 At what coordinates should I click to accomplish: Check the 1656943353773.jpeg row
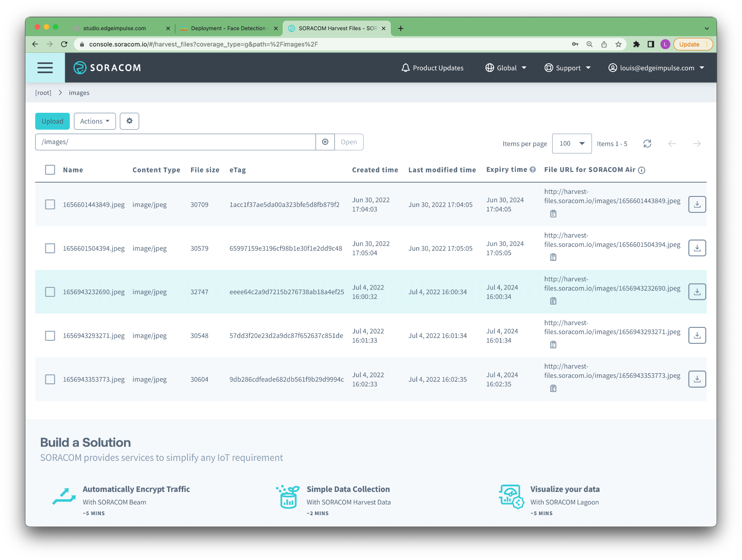click(50, 379)
